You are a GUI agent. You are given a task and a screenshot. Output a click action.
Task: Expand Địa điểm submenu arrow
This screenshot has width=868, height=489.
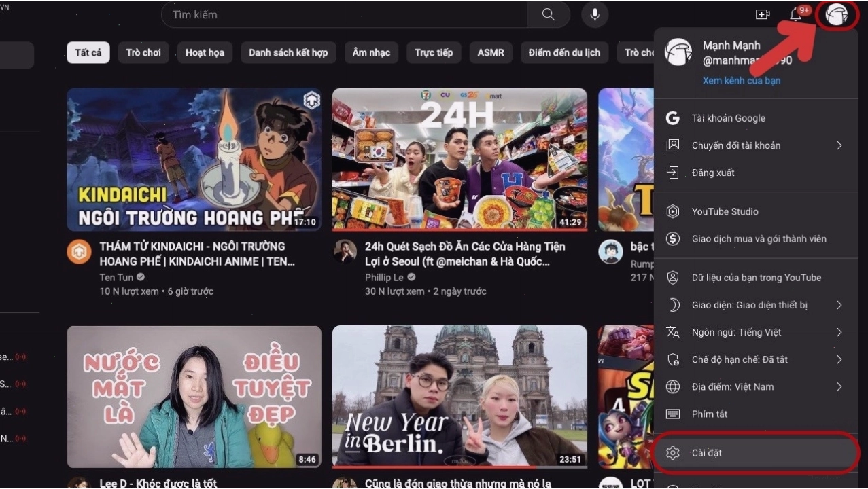pos(839,386)
